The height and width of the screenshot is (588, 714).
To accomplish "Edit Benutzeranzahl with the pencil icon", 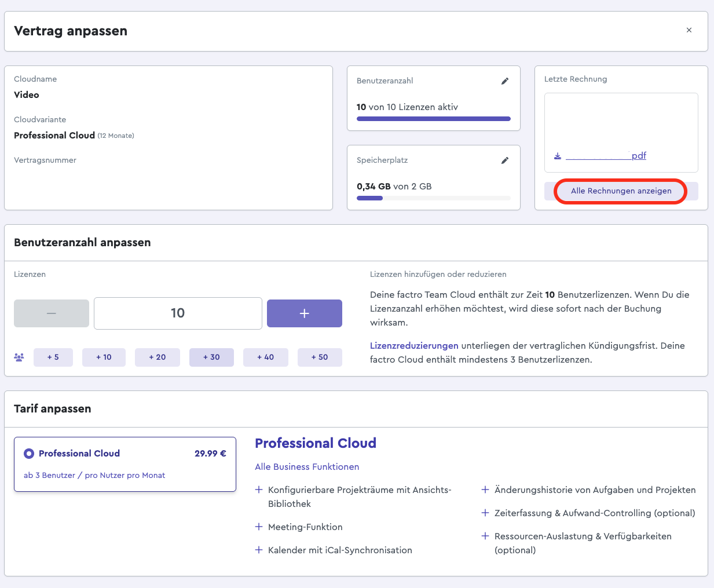I will coord(505,81).
